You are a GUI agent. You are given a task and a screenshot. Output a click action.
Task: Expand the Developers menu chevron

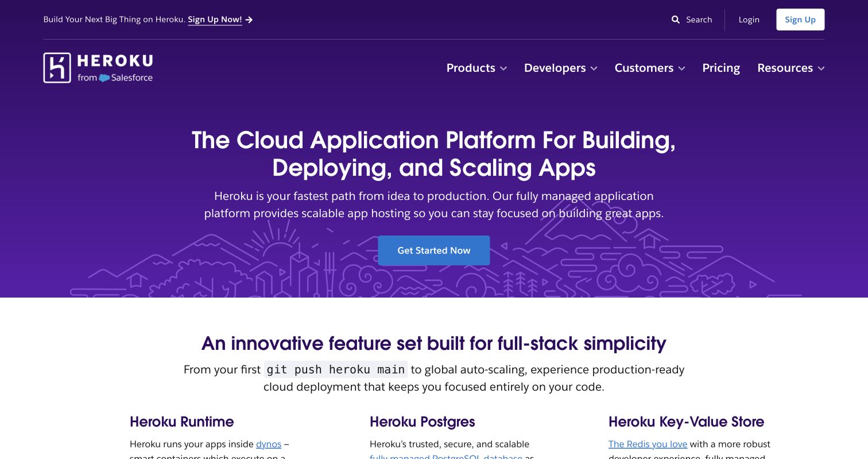[x=594, y=68]
